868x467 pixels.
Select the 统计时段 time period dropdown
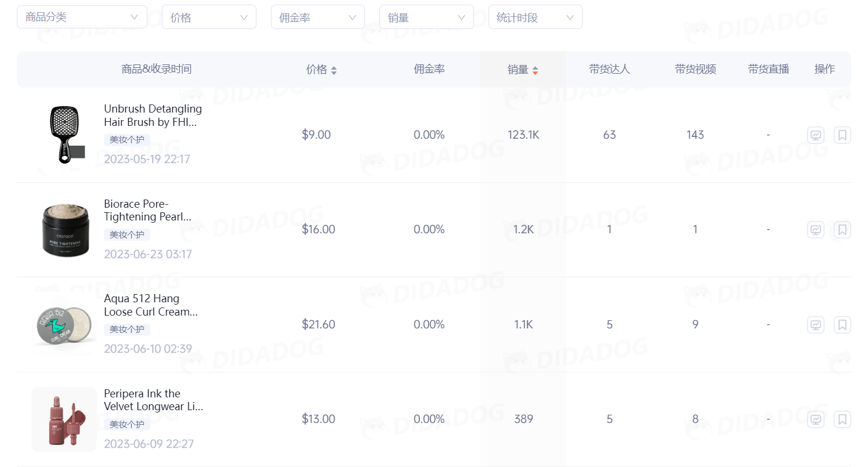tap(535, 17)
